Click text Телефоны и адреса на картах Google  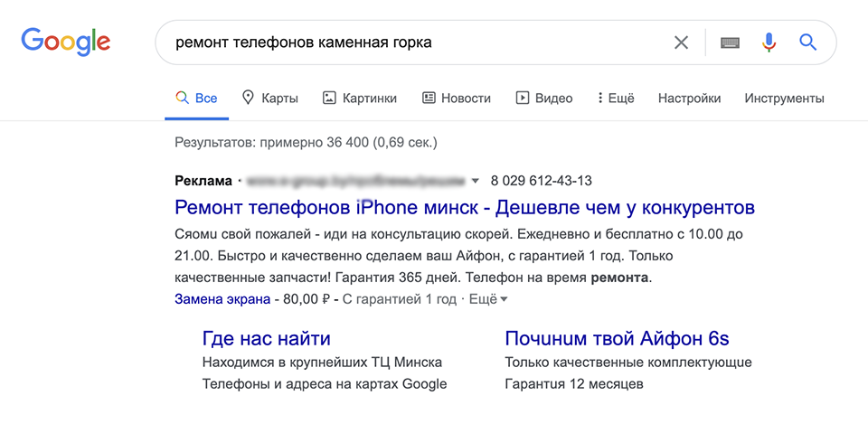click(325, 383)
